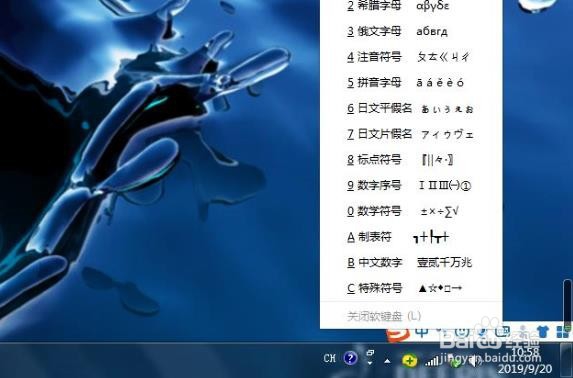This screenshot has height=378, width=573.
Task: Open the language bar restore options dropdown
Action: point(370,363)
